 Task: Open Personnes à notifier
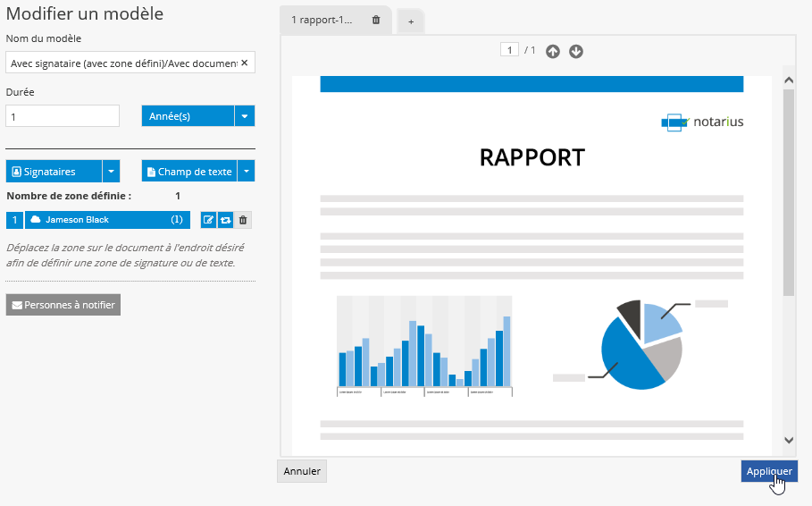click(63, 305)
